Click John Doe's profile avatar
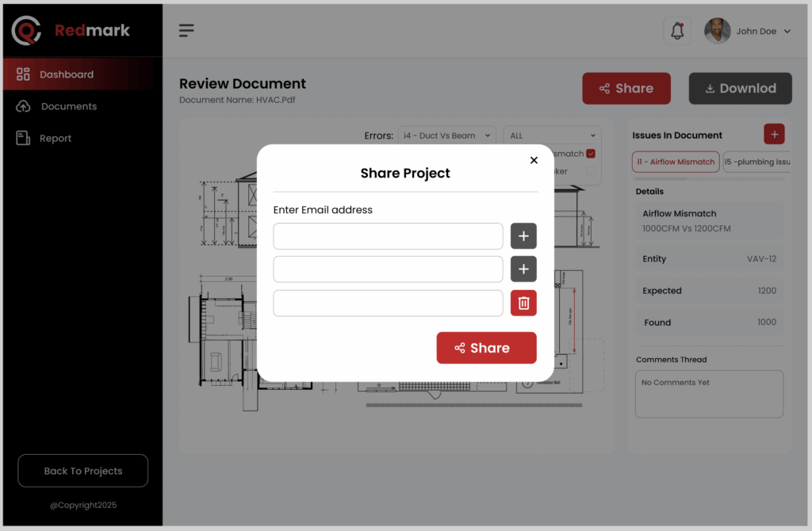812x531 pixels. (x=717, y=31)
